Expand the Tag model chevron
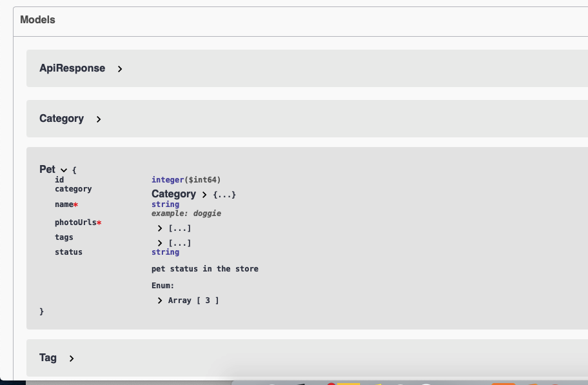588x385 pixels. pyautogui.click(x=72, y=359)
